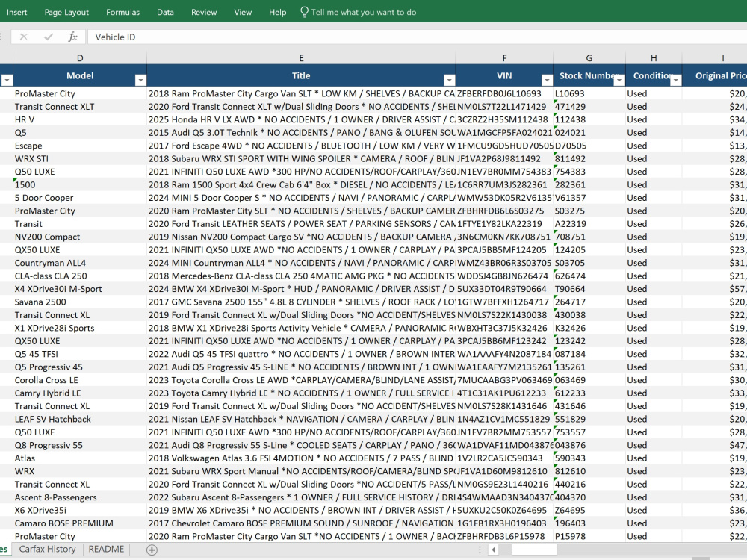Select the LEAF SV Hatchback cell

80,419
